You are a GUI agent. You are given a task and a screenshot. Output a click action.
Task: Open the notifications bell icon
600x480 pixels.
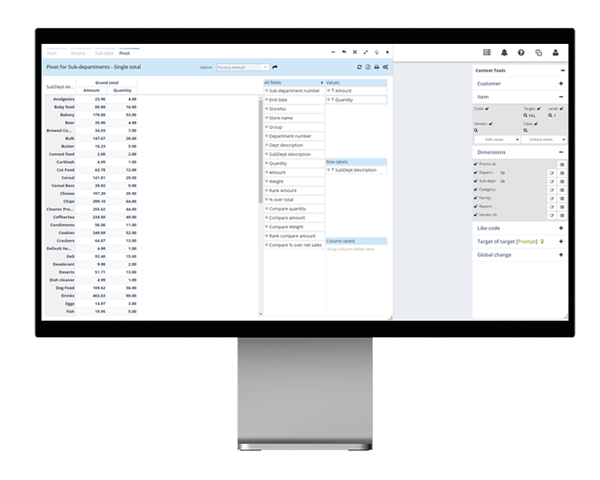[x=505, y=52]
